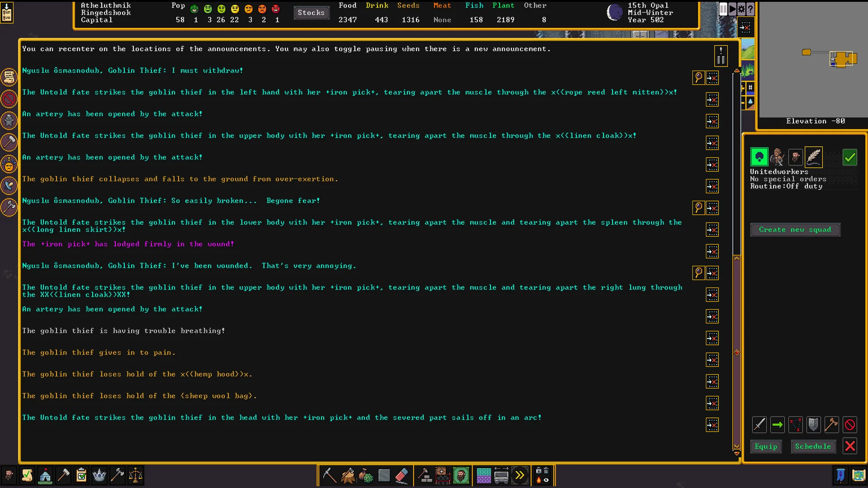Open the burrows purple grid icon
Image resolution: width=868 pixels, height=488 pixels.
pyautogui.click(x=483, y=475)
